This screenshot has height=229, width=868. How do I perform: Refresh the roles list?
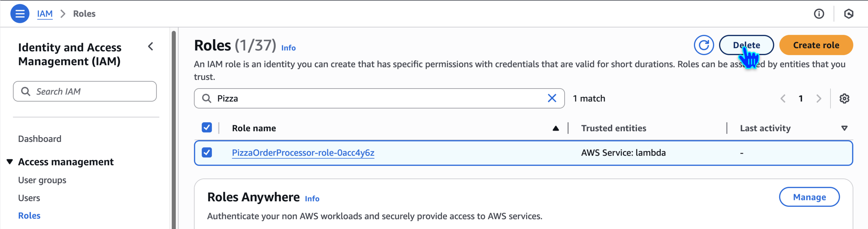[x=704, y=45]
